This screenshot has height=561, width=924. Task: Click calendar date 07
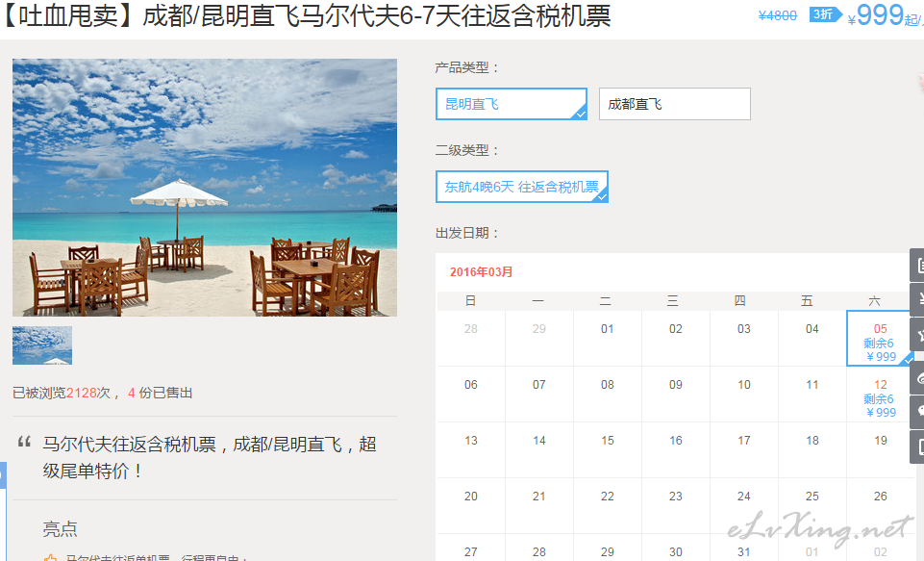539,385
